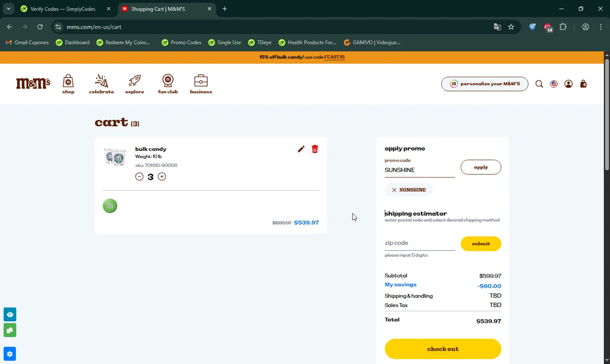Switch to Verify Codes SimplyCodes tab
The width and height of the screenshot is (610, 364).
point(63,9)
